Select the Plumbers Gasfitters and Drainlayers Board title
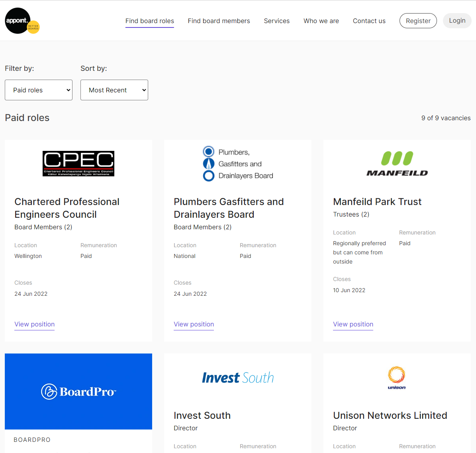This screenshot has height=453, width=476. [x=229, y=208]
